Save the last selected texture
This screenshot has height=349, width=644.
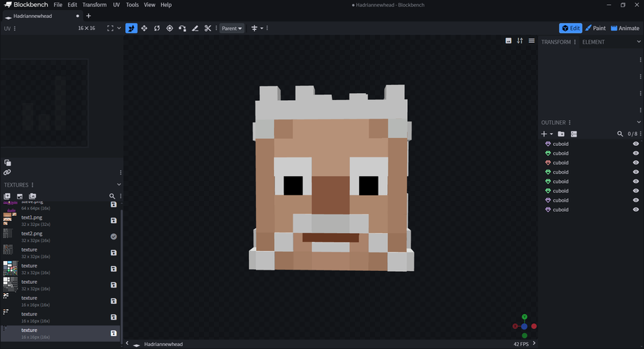pyautogui.click(x=114, y=333)
